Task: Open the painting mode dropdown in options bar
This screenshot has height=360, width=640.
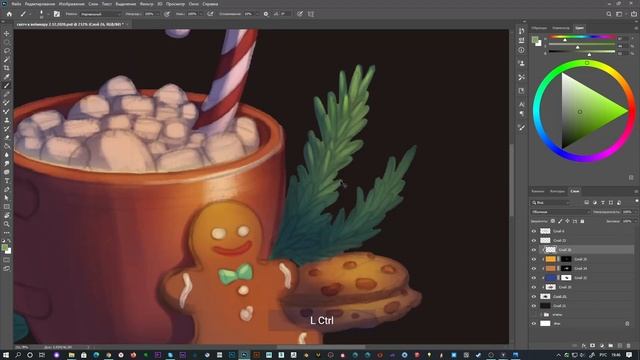Action: point(100,14)
